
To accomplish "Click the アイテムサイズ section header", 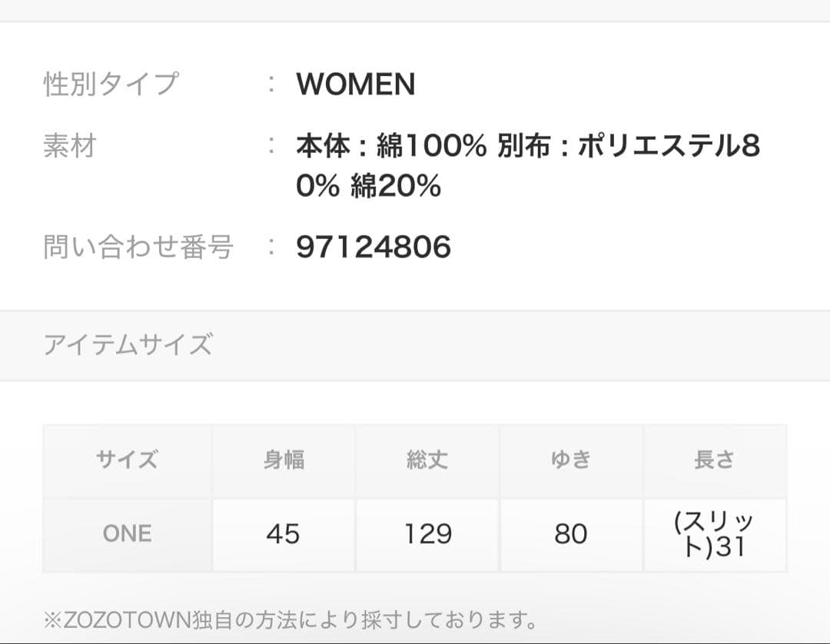I will (128, 344).
